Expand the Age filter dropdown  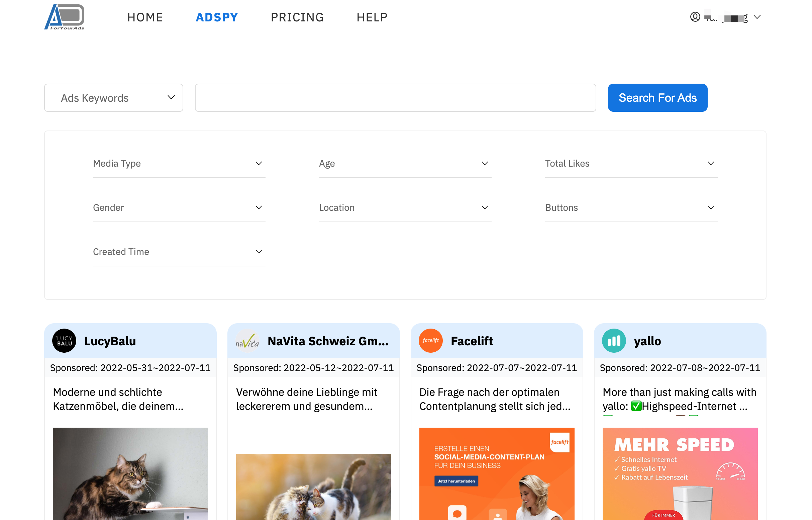[x=405, y=163]
